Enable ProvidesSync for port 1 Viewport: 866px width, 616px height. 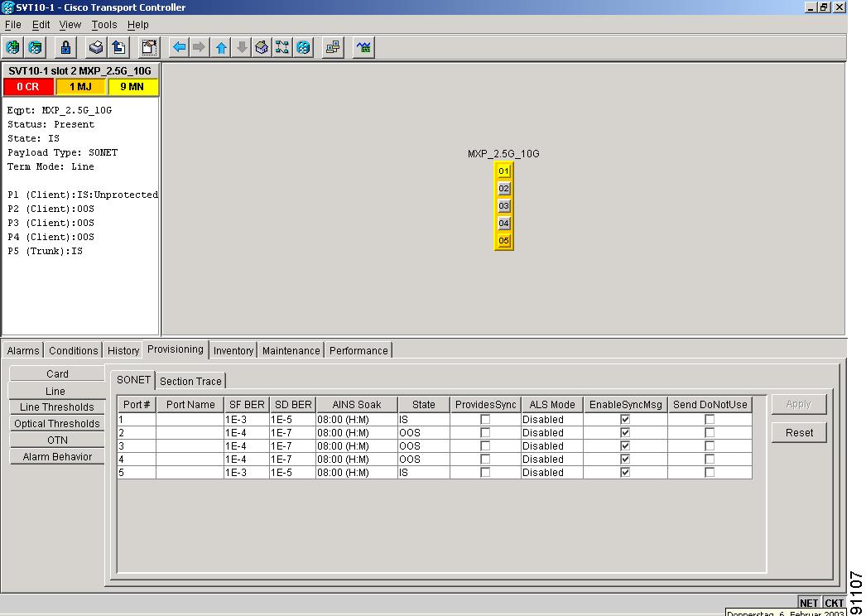point(485,420)
